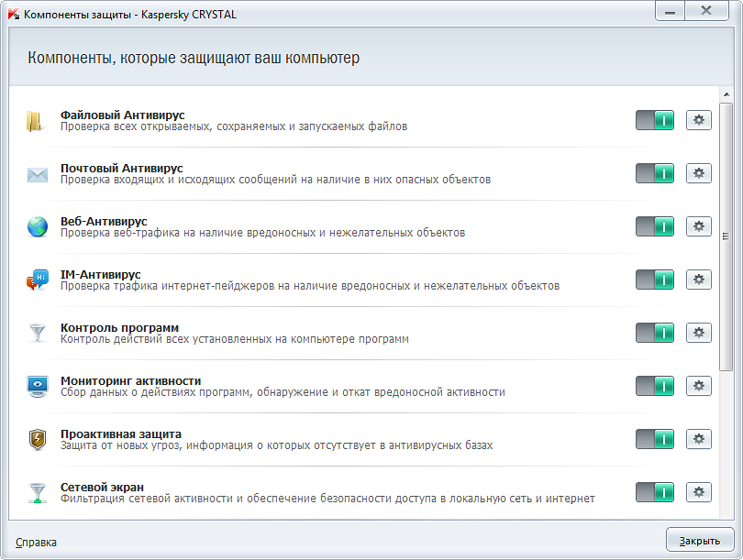Open settings gear for Контроль программ
Screen dimensions: 743x560
(x=698, y=333)
